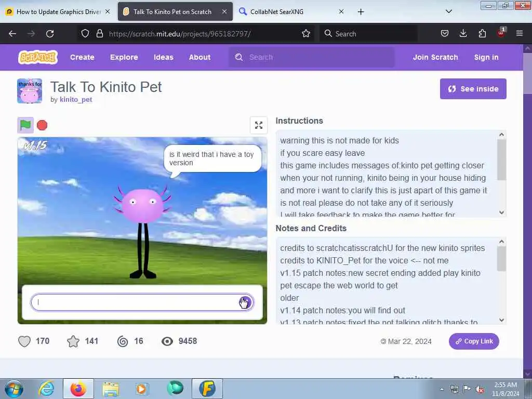Open the Windows Start button
This screenshot has width=532, height=399.
tap(14, 389)
